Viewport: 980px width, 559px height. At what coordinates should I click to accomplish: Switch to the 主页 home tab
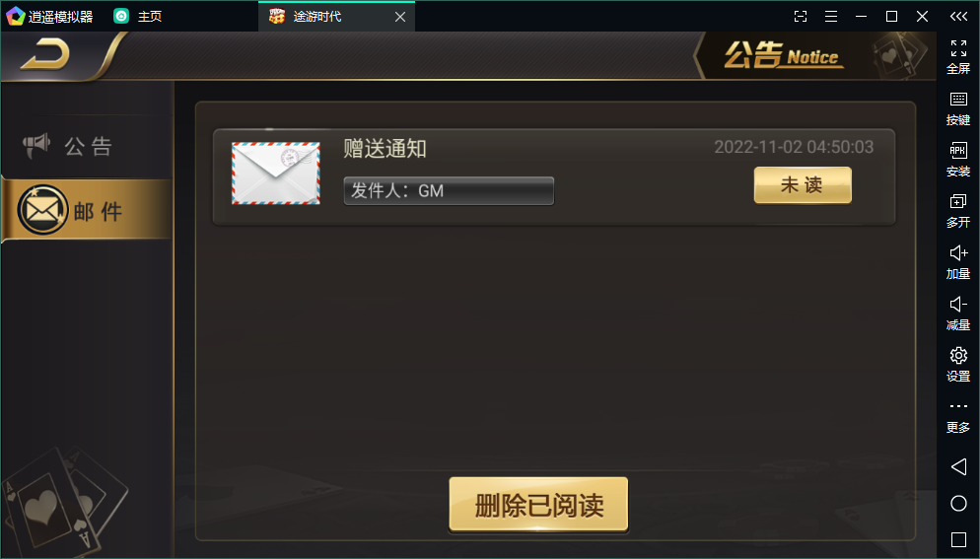point(137,16)
